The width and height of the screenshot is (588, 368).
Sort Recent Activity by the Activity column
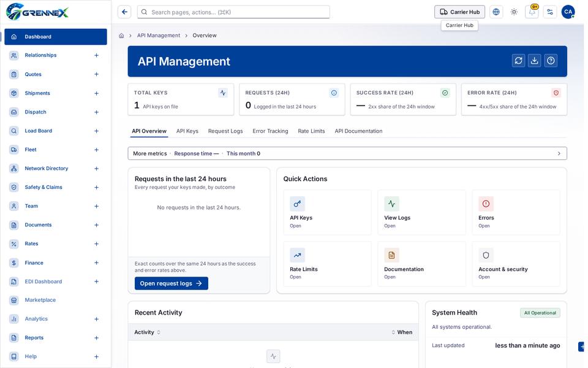point(148,332)
